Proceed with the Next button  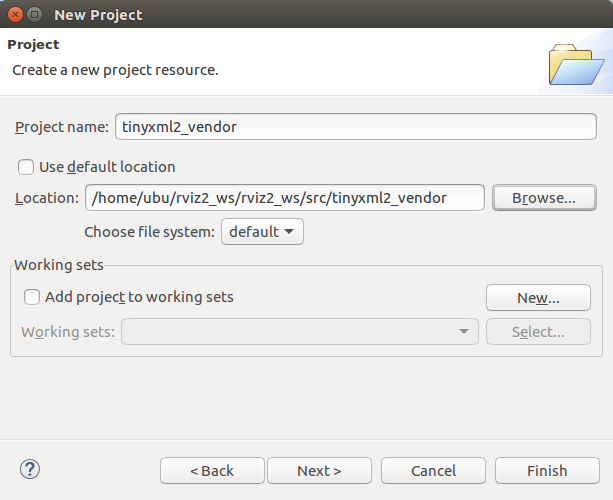tap(319, 471)
